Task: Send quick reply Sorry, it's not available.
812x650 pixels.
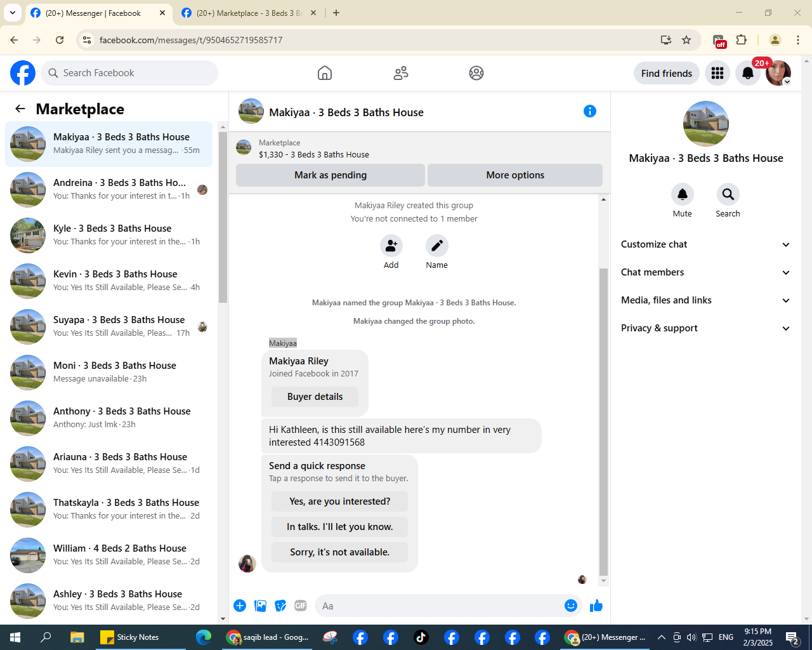Action: pyautogui.click(x=339, y=552)
